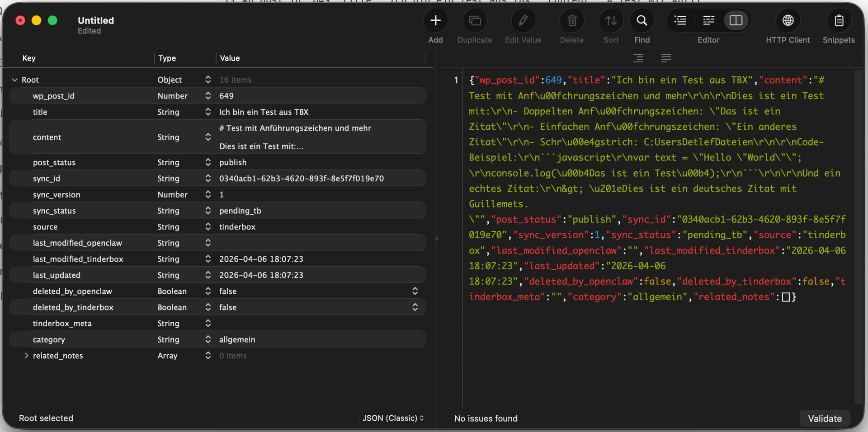Toggle deleted_by_openclaw boolean value selector

coord(415,291)
